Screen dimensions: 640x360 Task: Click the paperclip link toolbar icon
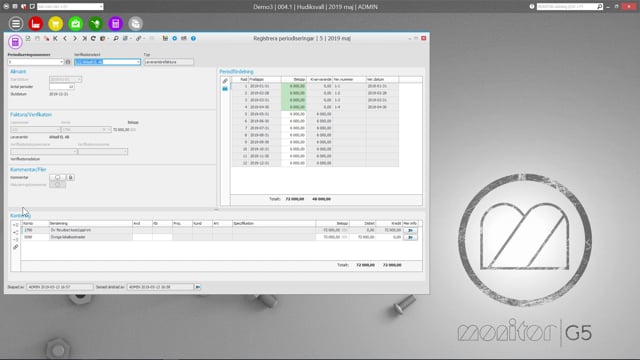pos(139,38)
